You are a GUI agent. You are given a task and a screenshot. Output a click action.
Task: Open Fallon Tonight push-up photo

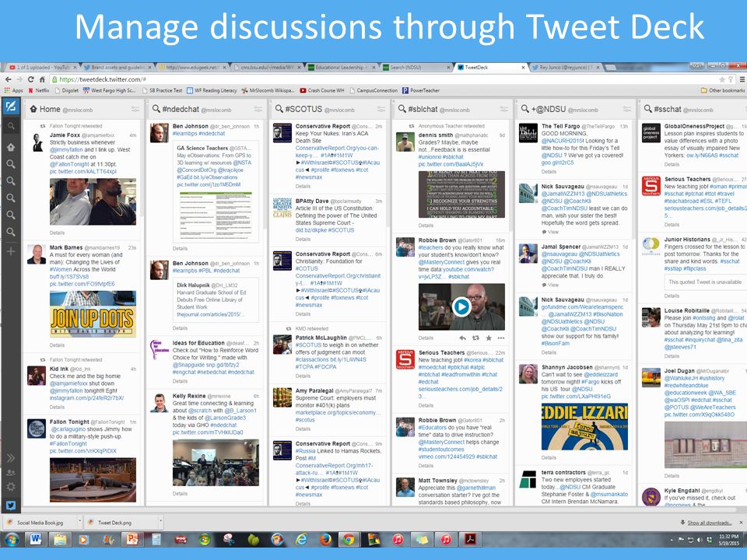(x=93, y=480)
